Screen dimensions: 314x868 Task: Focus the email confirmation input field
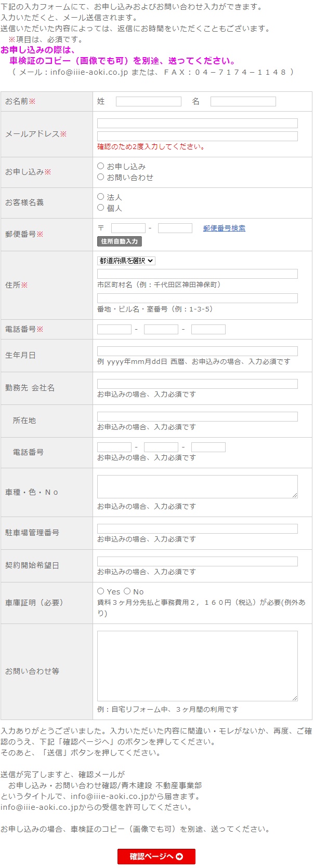click(x=197, y=136)
